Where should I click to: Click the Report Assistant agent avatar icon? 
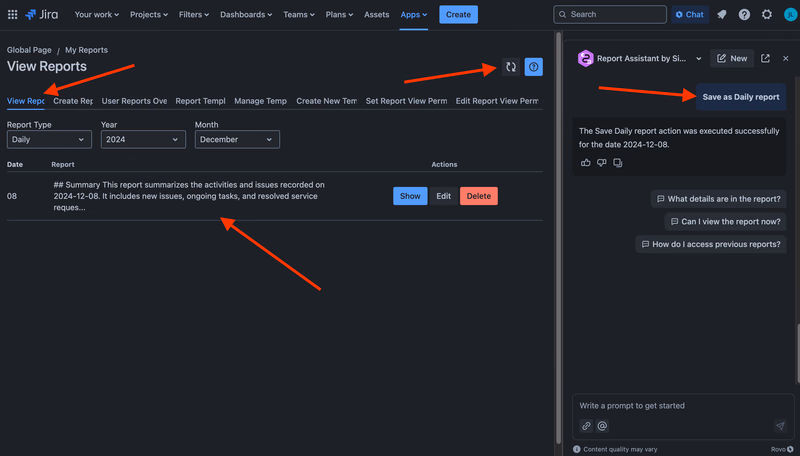coord(585,59)
